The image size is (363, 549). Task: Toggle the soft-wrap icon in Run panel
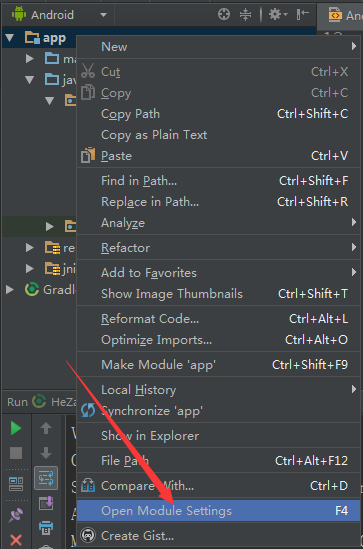click(x=46, y=478)
